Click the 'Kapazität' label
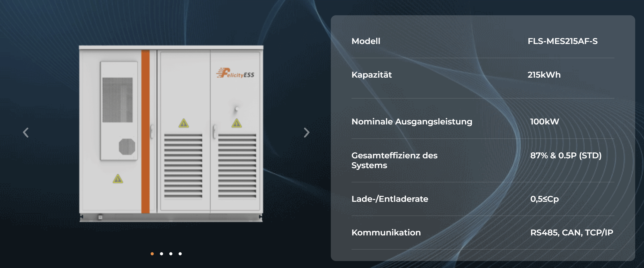Screen dimensions: 644x268 tap(371, 75)
